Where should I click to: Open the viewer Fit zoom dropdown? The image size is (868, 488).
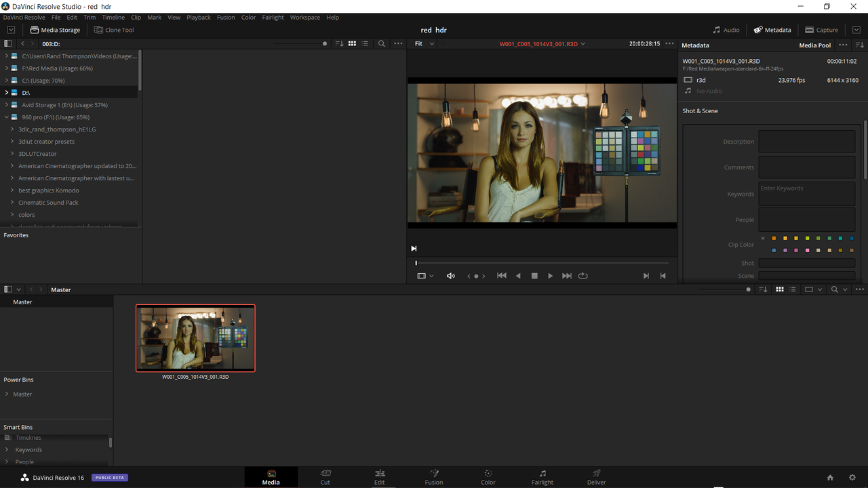pyautogui.click(x=424, y=43)
